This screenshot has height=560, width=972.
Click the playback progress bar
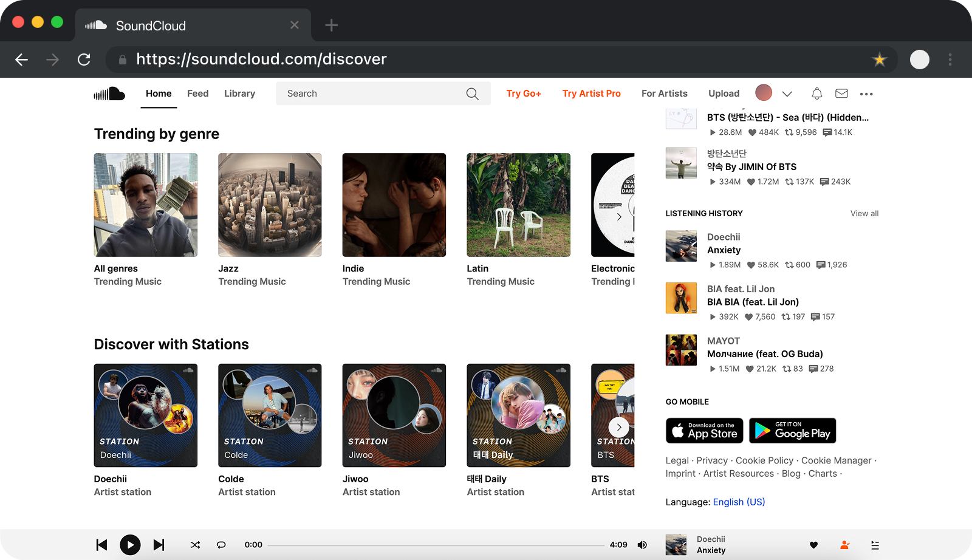[436, 545]
